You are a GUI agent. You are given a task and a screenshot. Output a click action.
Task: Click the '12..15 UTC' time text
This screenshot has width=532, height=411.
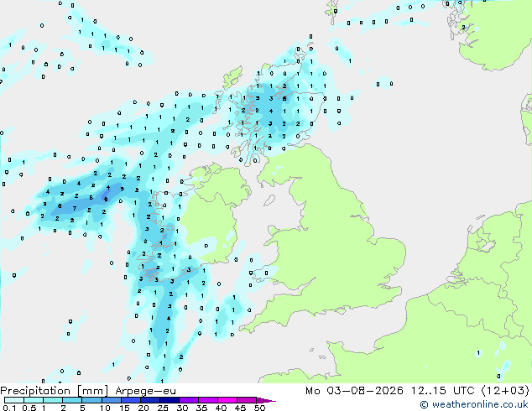coord(442,391)
